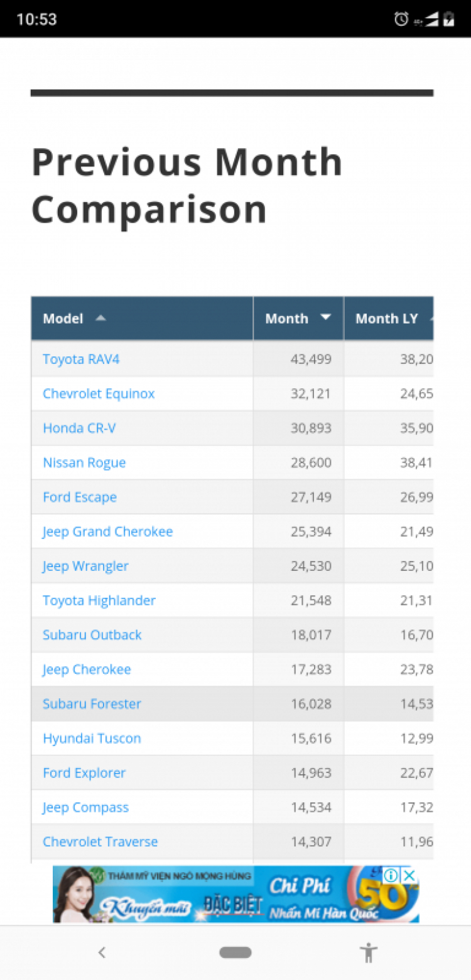This screenshot has height=980, width=471.
Task: Sort ascending via Model column arrow
Action: [100, 318]
